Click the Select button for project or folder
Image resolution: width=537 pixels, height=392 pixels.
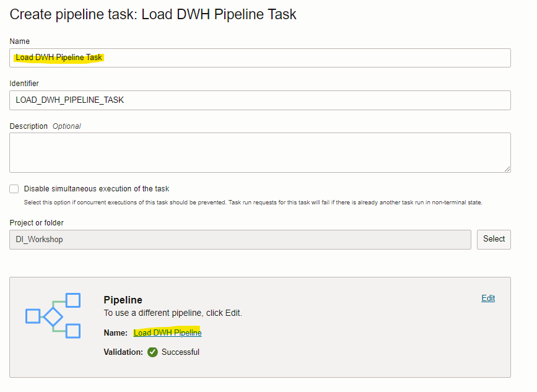point(494,239)
